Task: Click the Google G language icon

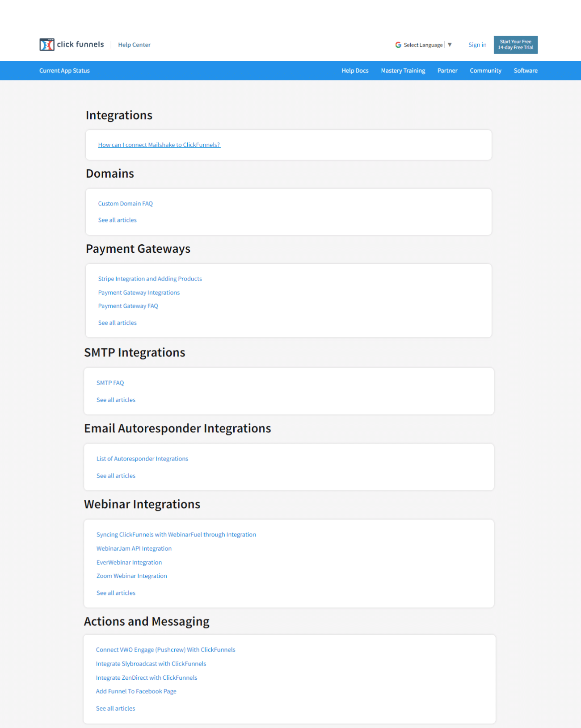Action: click(398, 45)
